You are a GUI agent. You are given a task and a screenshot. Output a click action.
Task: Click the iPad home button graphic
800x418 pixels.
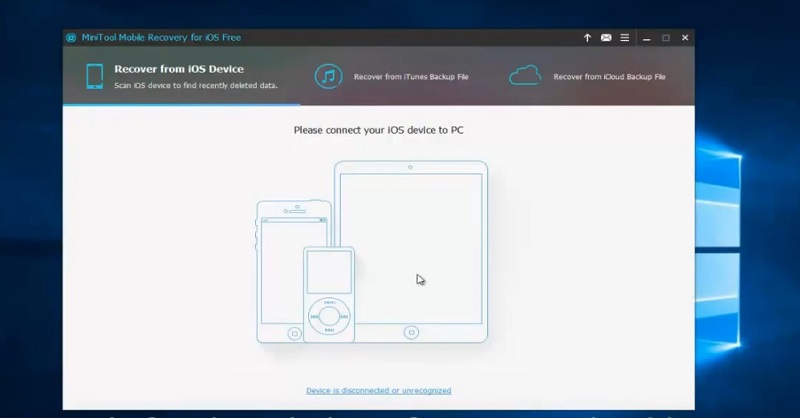(410, 331)
